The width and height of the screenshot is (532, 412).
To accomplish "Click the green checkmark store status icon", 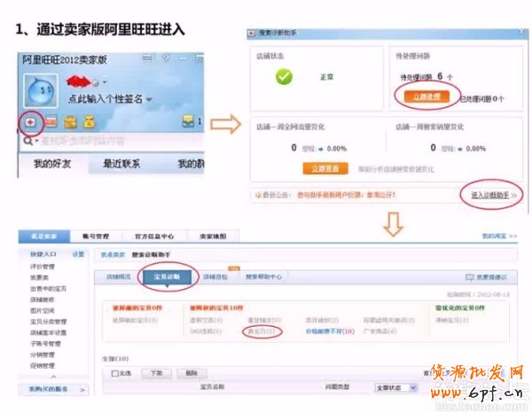I will pyautogui.click(x=283, y=77).
